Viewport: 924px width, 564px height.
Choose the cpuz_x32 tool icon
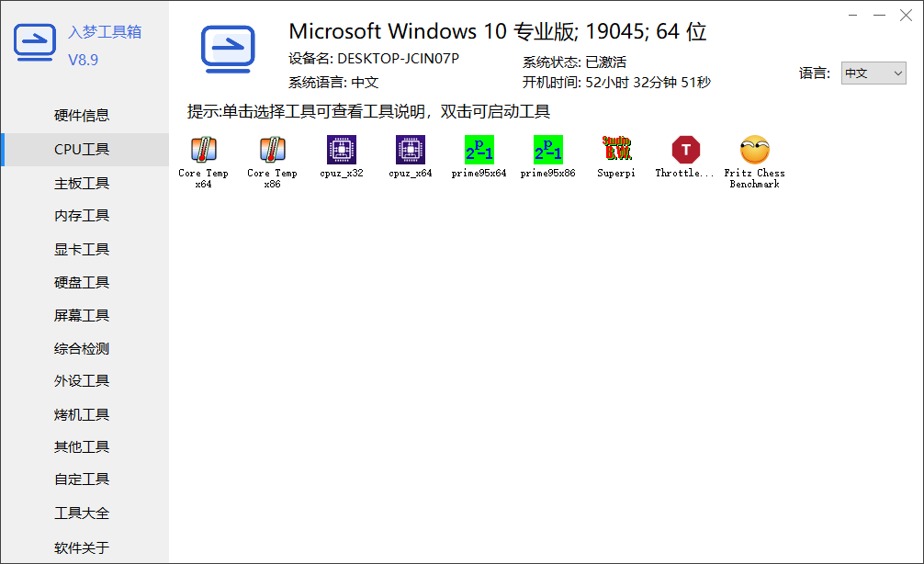341,150
